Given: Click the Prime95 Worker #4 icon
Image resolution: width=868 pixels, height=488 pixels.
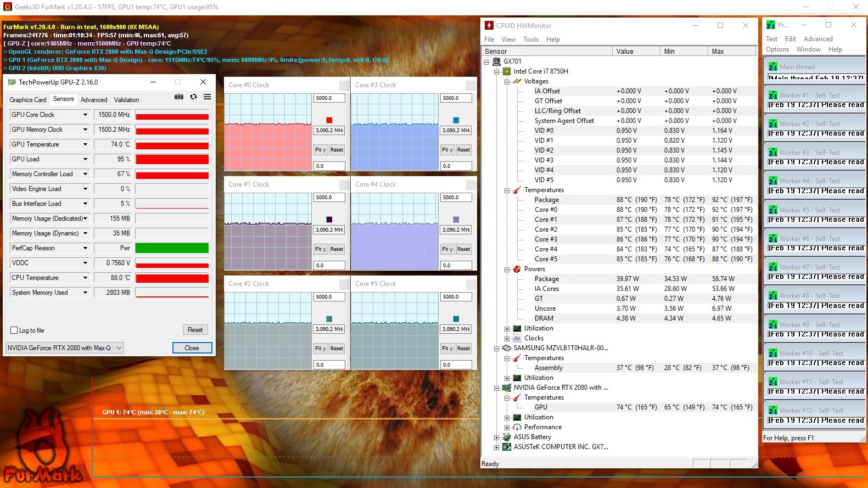Looking at the screenshot, I should 773,181.
